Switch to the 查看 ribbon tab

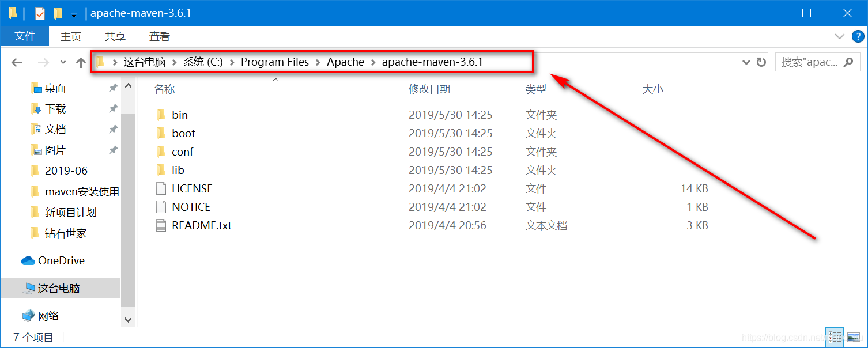tap(160, 36)
